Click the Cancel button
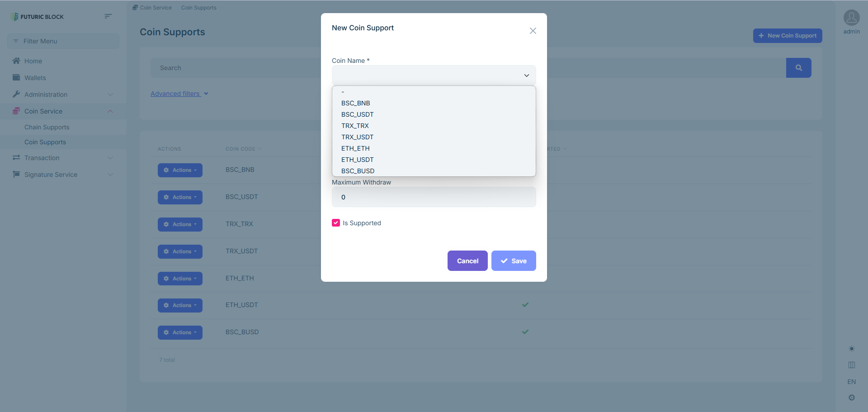Image resolution: width=868 pixels, height=412 pixels. [x=467, y=261]
